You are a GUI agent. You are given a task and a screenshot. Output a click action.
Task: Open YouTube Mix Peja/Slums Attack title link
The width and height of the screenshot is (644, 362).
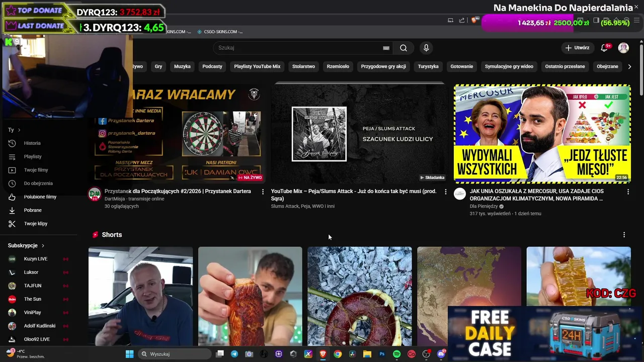[x=354, y=195]
